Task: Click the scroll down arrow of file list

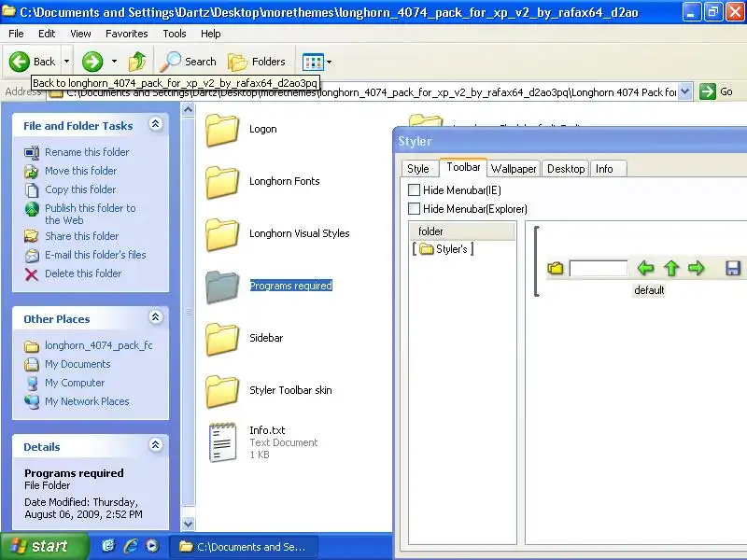Action: (189, 524)
